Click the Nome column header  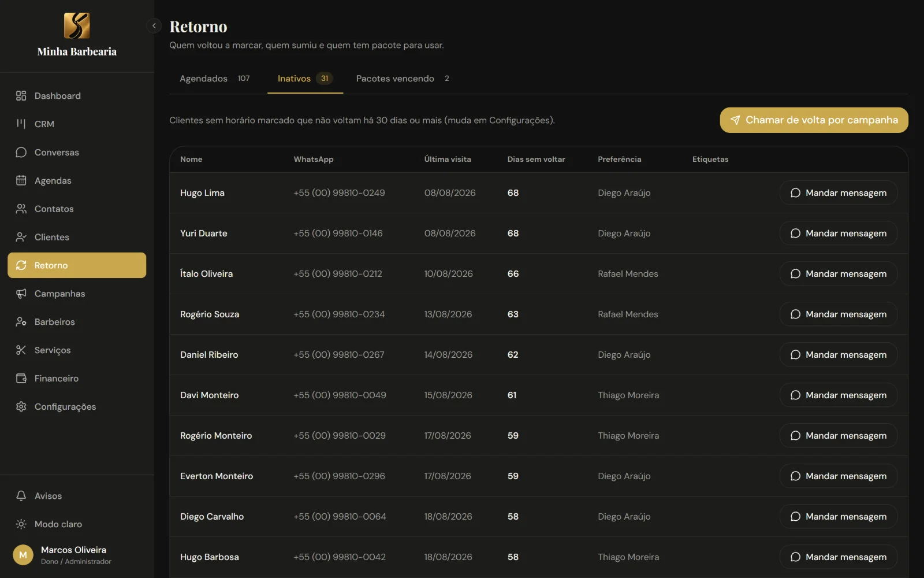click(191, 160)
